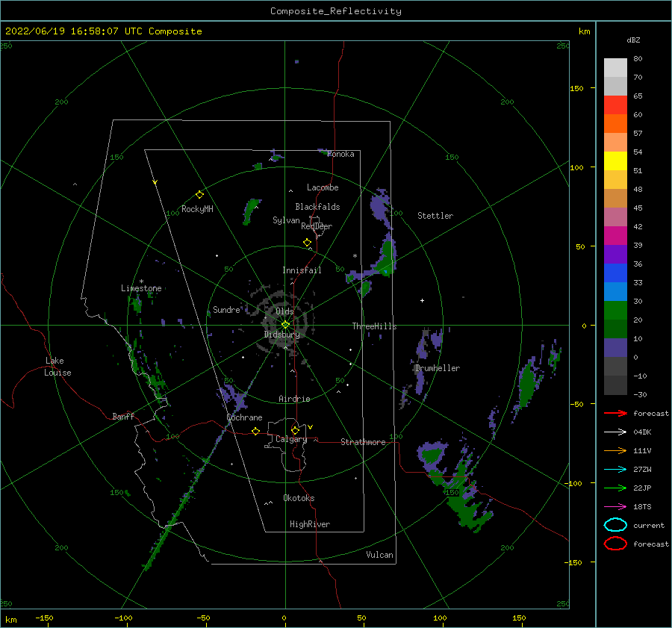Pick the bright green swatch above 20 dBZ
The height and width of the screenshot is (628, 672).
pyautogui.click(x=615, y=311)
